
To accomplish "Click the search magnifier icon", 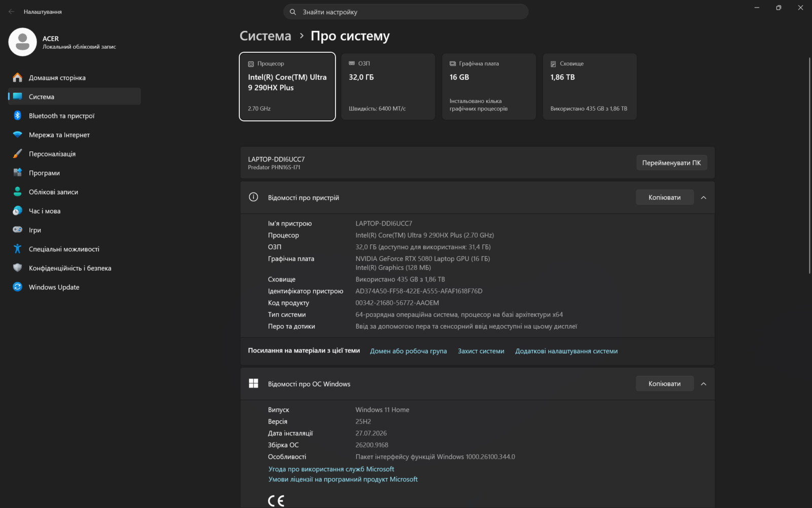I will tap(293, 12).
